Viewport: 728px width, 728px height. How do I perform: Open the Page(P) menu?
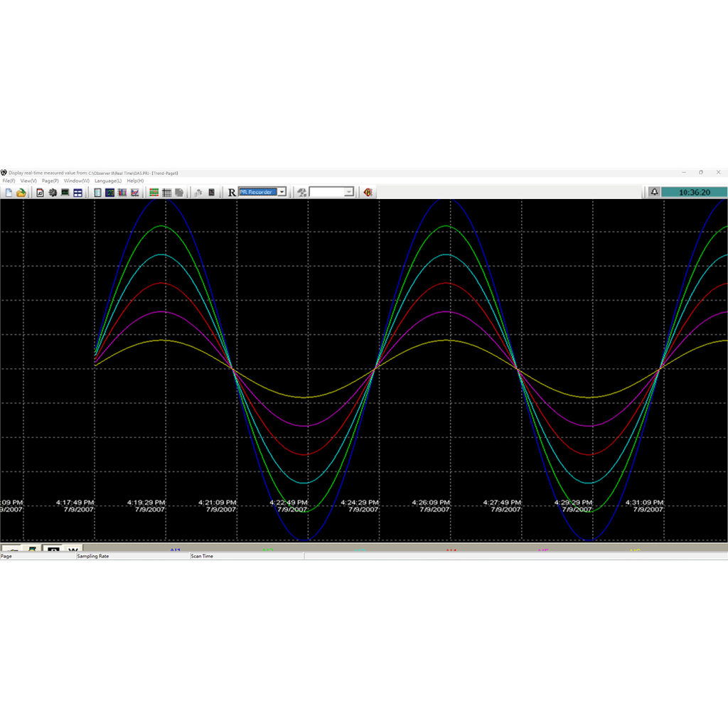click(49, 181)
